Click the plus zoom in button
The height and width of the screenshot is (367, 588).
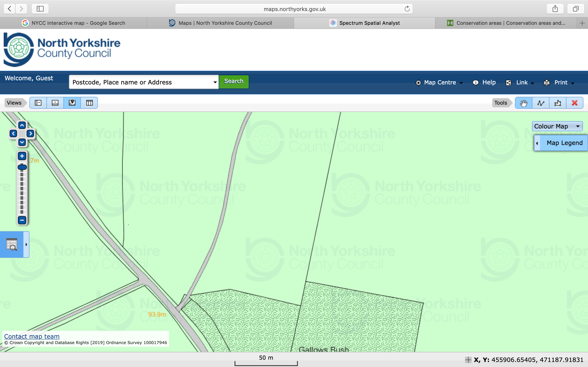pos(22,156)
